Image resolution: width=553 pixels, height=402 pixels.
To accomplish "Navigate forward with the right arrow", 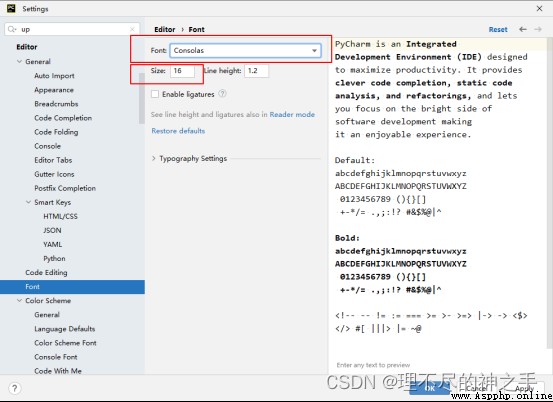I will [x=537, y=29].
